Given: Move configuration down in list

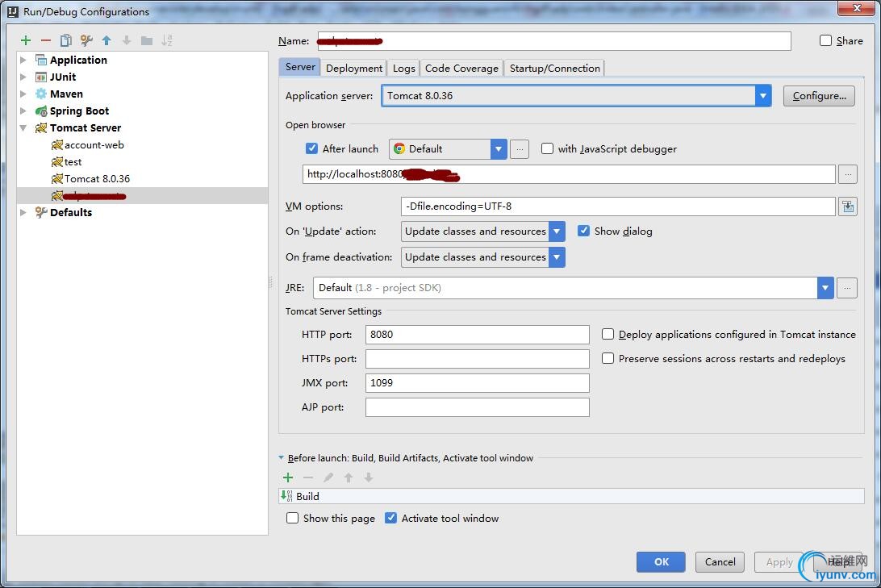Looking at the screenshot, I should [x=127, y=40].
